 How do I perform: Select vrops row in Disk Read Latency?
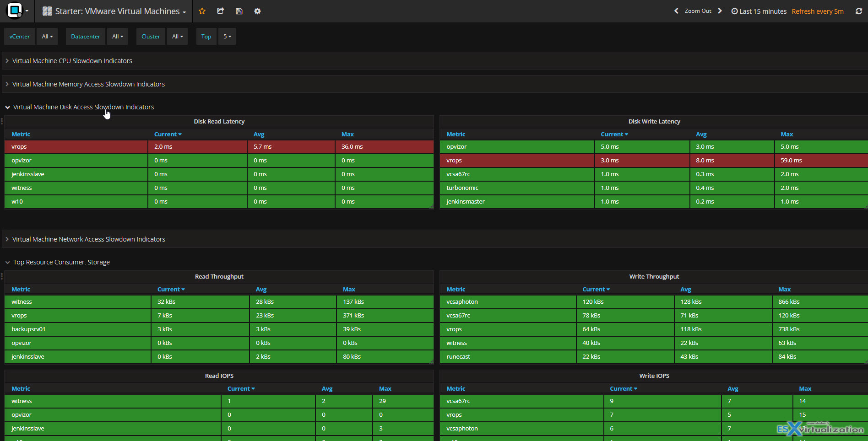pos(219,147)
